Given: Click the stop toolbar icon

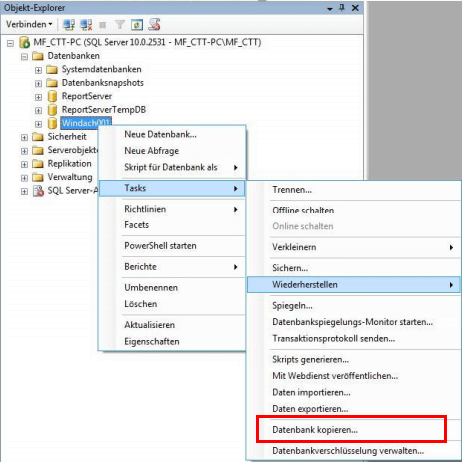Looking at the screenshot, I should click(103, 25).
